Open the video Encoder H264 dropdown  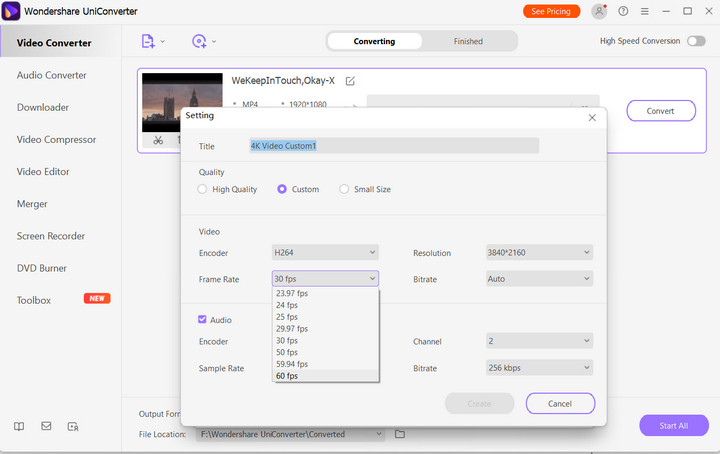coord(325,253)
